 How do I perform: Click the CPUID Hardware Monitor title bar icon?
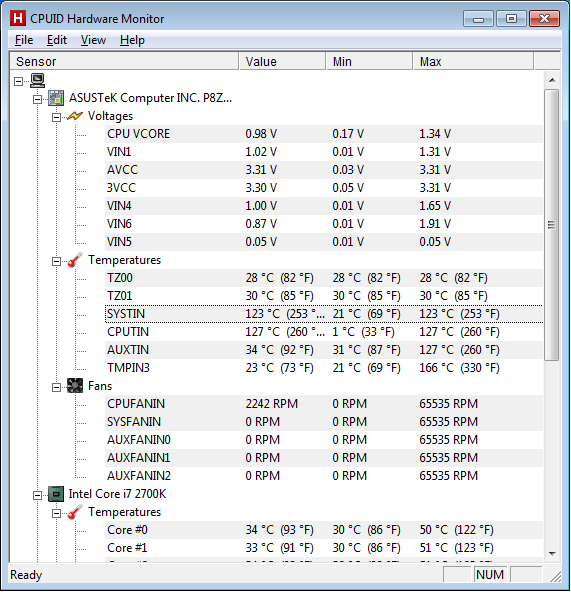click(18, 18)
